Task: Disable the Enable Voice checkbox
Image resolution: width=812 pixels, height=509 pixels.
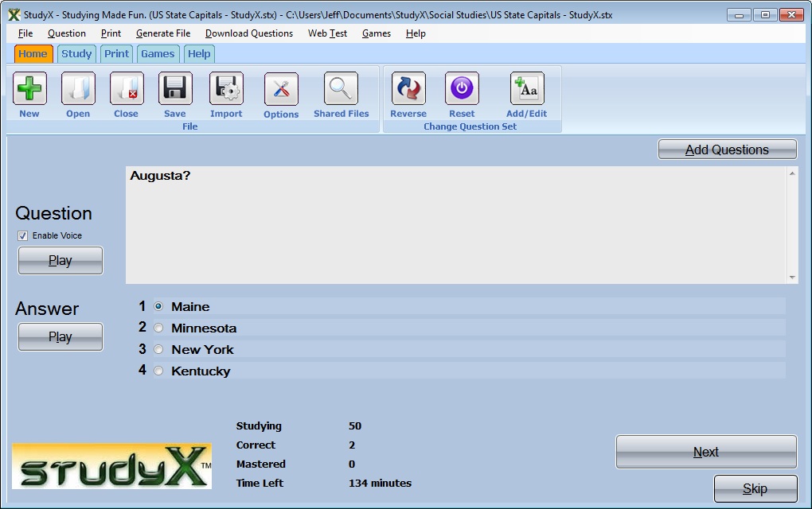Action: pos(22,235)
